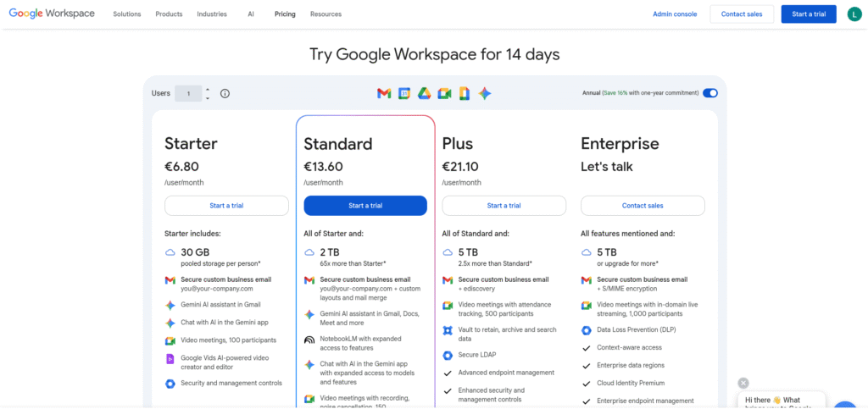The height and width of the screenshot is (409, 868).
Task: Click the Google Drive icon in the app row
Action: tap(424, 94)
